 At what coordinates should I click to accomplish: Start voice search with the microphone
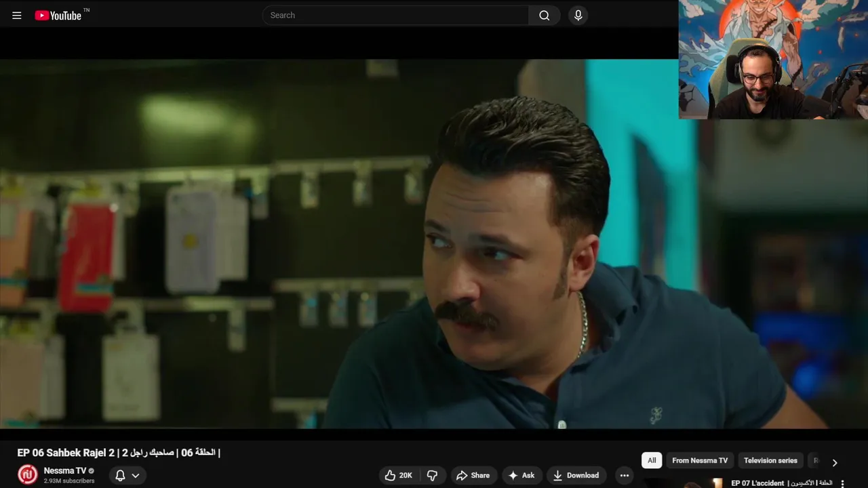(x=578, y=15)
